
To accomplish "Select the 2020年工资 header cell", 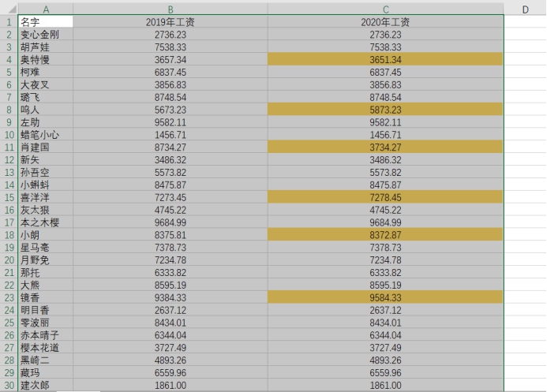I will [x=385, y=22].
